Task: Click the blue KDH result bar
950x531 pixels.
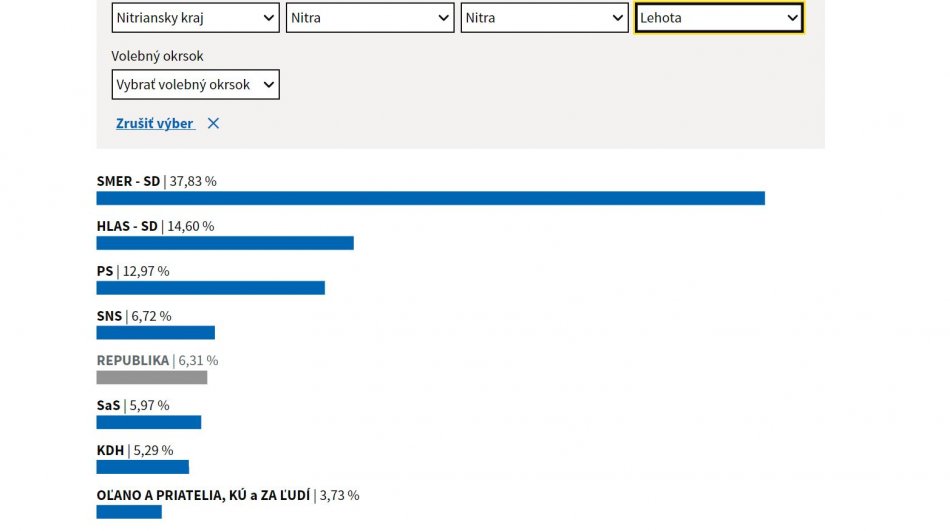Action: pos(142,467)
